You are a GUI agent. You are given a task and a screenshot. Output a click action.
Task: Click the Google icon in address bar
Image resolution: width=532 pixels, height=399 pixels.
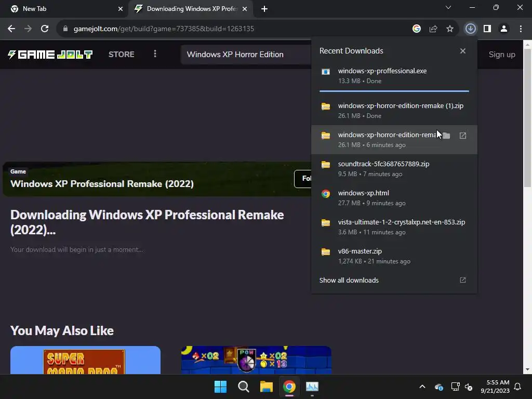coord(416,29)
